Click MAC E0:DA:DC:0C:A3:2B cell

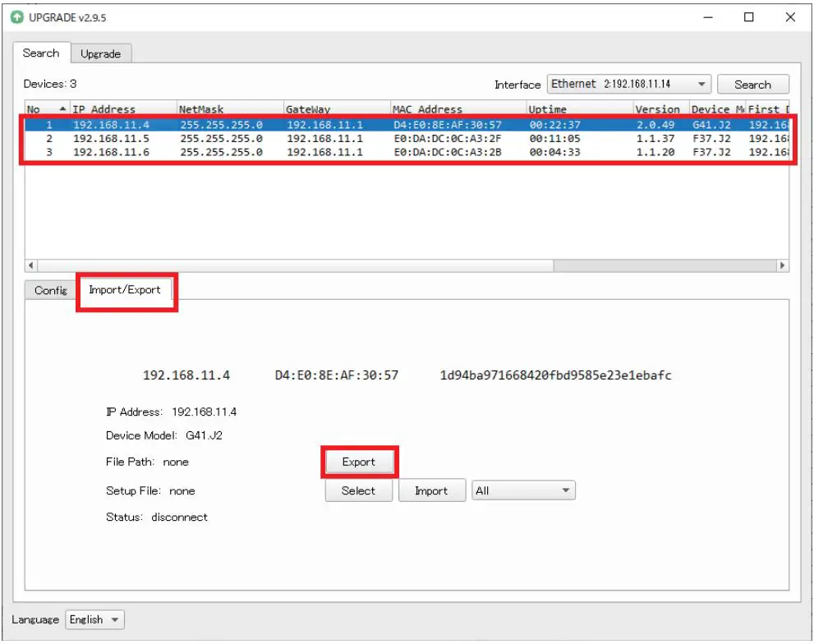click(448, 152)
